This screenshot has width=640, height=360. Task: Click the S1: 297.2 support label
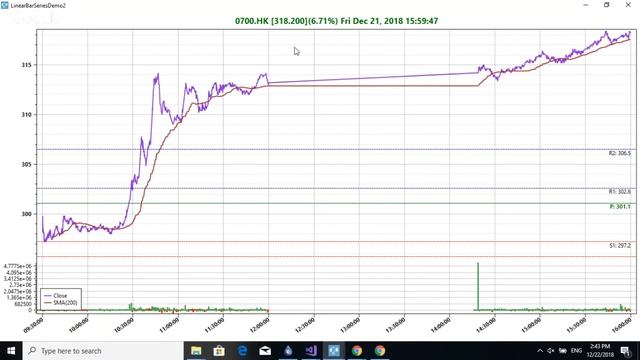[620, 246]
